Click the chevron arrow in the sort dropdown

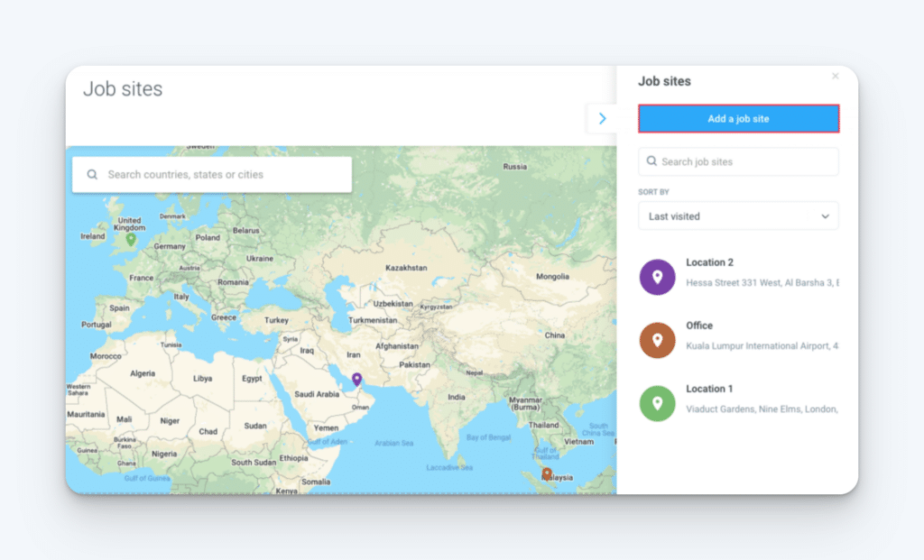[x=825, y=216]
